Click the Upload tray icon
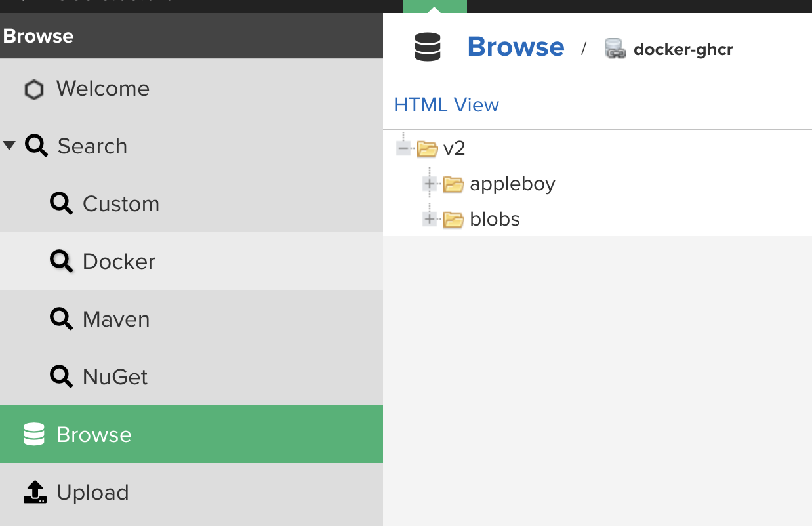812x526 pixels. pos(35,492)
